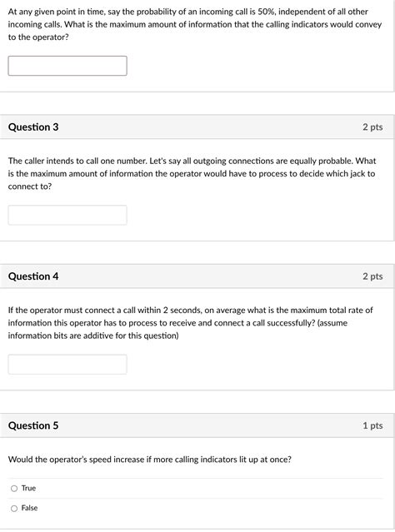This screenshot has width=395, height=532.
Task: Click the Question 5 heading
Action: [x=33, y=425]
